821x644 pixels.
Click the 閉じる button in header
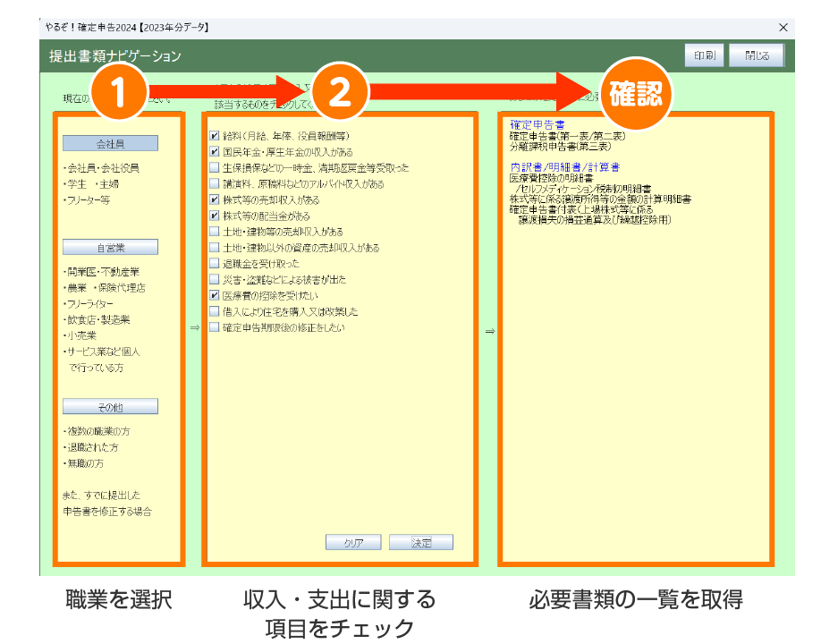[x=757, y=55]
